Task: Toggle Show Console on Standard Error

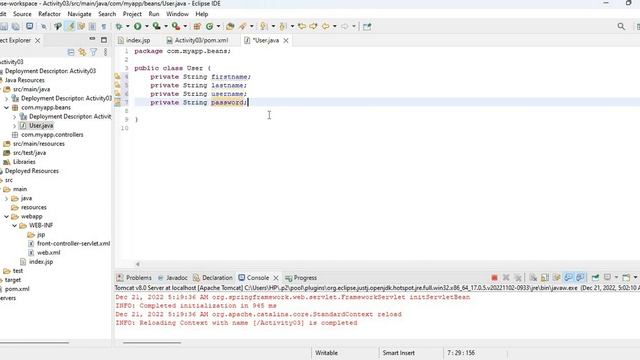Action: [x=580, y=278]
